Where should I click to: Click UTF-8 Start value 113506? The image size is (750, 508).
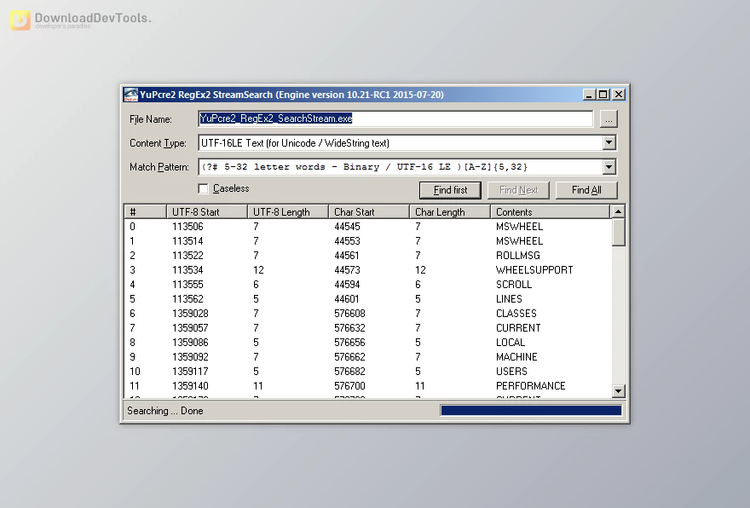(188, 227)
